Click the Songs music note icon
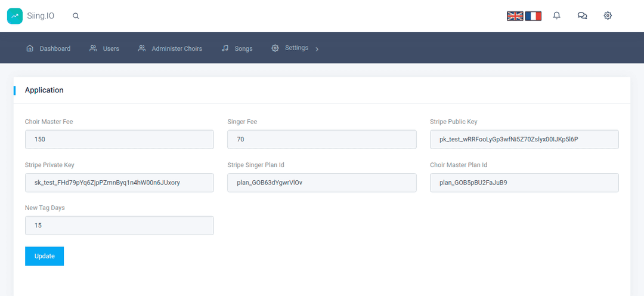This screenshot has width=644, height=296. pos(225,48)
